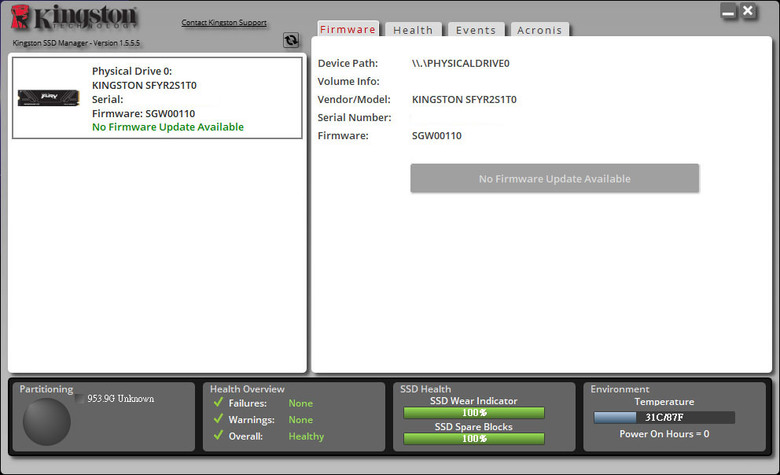
Task: Click the Partitioning heading
Action: click(46, 389)
